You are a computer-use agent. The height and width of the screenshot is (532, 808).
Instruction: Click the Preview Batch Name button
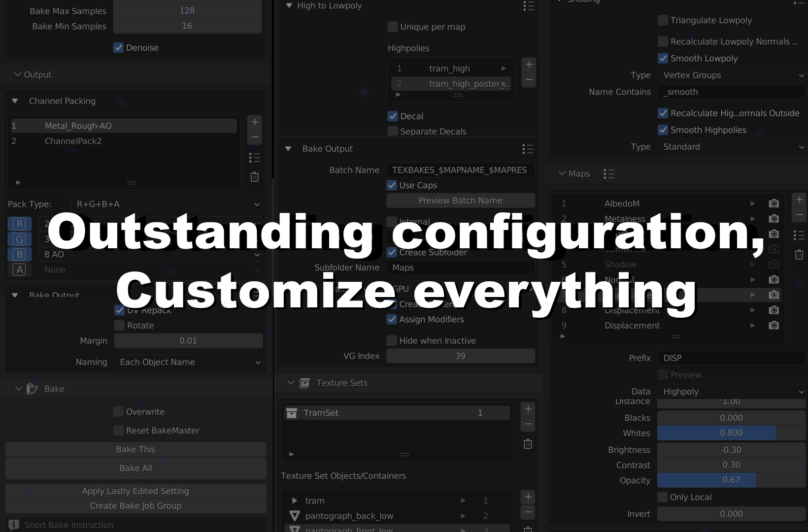460,200
